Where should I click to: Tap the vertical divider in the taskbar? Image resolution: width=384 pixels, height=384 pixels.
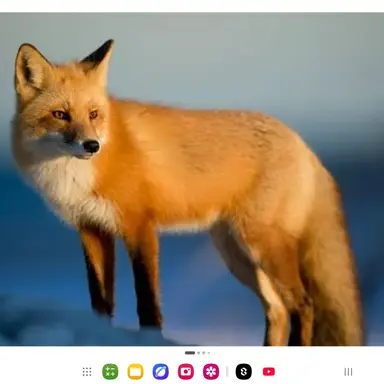(227, 372)
